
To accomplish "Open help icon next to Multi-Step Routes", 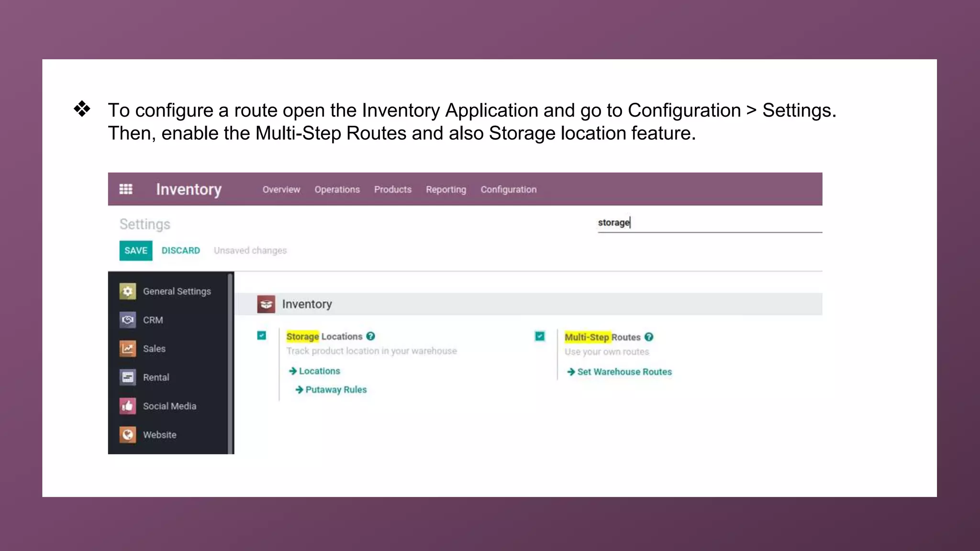I will [x=649, y=337].
